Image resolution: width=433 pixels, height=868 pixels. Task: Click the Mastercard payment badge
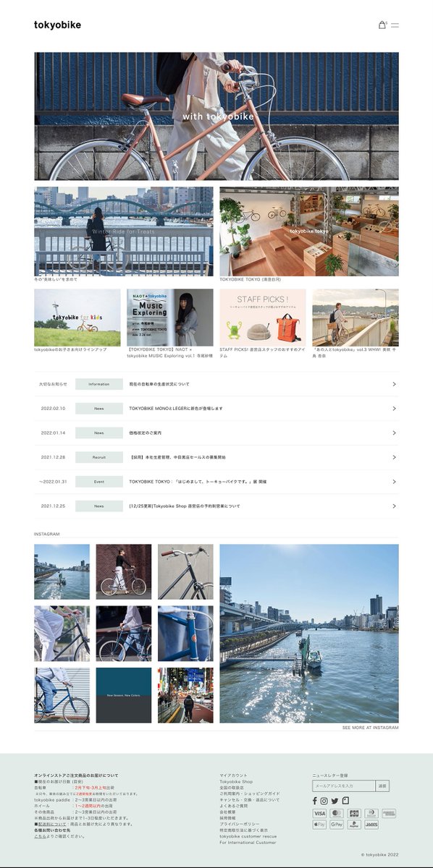pos(337,813)
